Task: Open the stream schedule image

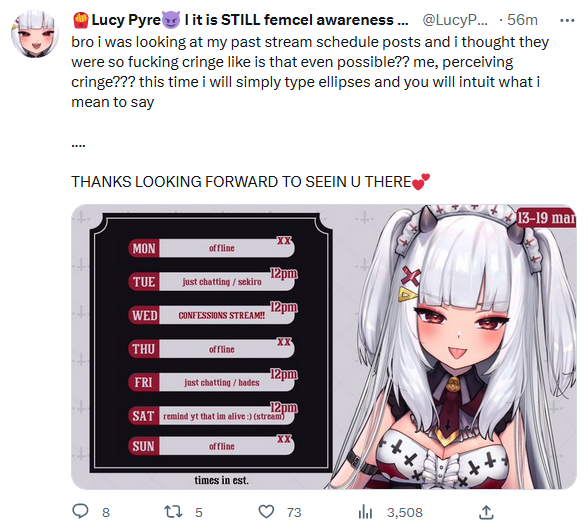Action: click(324, 347)
